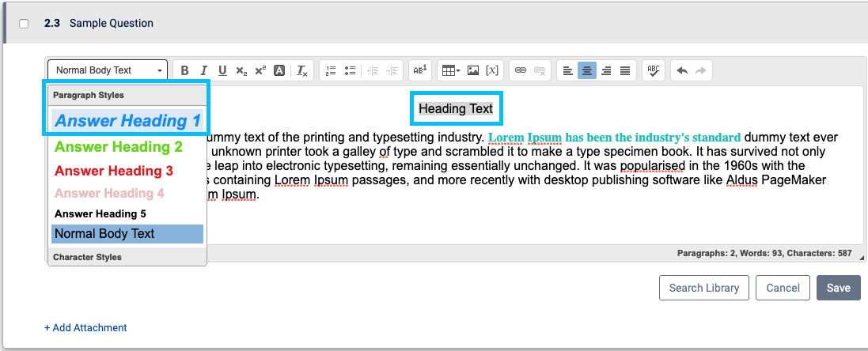Screen dimensions: 868x351
Task: Apply superscript formatting
Action: [260, 70]
